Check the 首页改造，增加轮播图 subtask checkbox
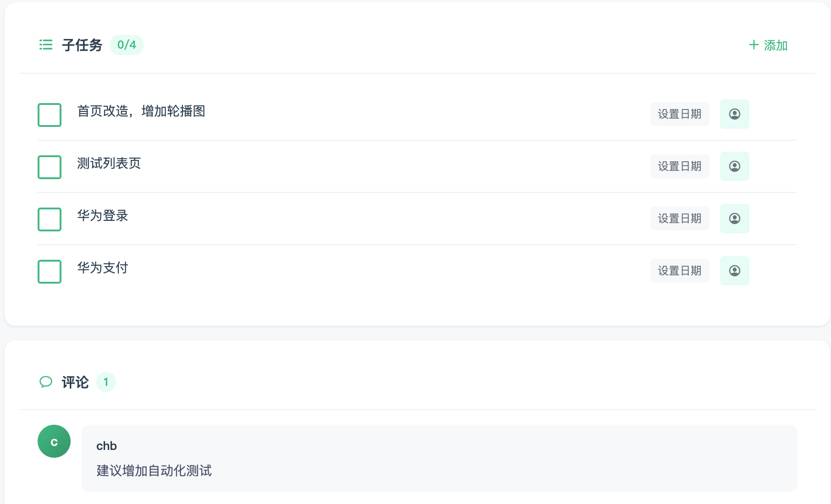Image resolution: width=831 pixels, height=504 pixels. (50, 115)
